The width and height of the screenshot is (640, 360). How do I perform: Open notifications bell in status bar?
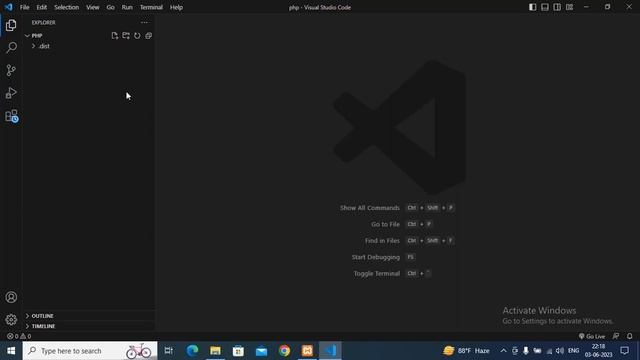point(629,336)
